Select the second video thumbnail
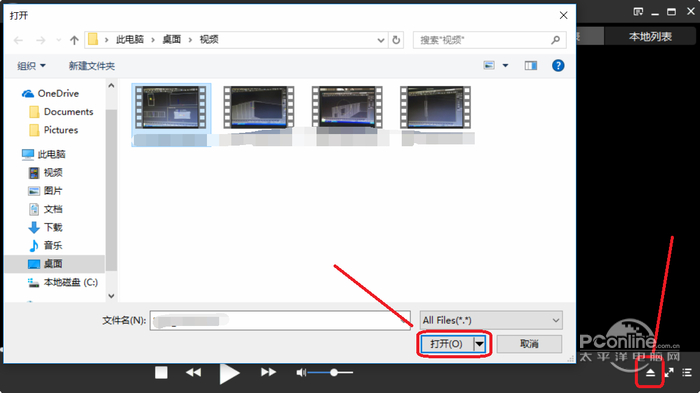 tap(259, 107)
